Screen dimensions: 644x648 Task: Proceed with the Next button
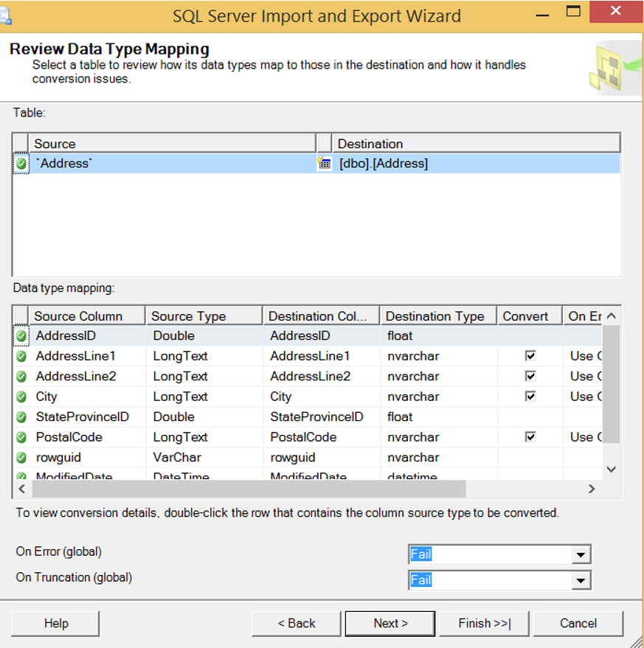point(390,623)
